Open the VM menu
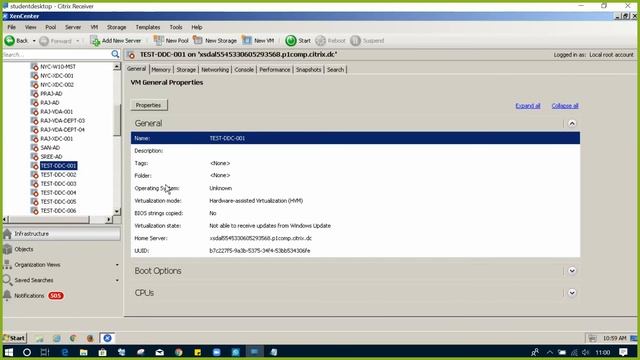 [x=94, y=27]
